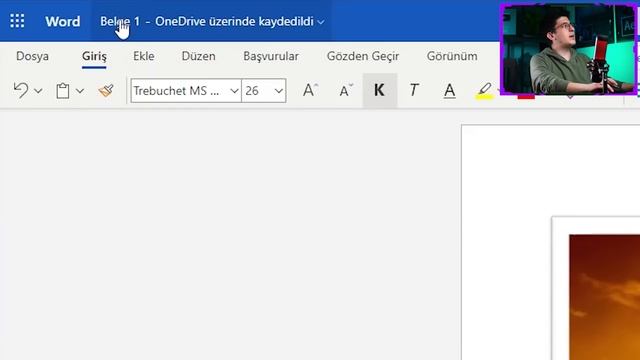Image resolution: width=640 pixels, height=360 pixels.
Task: Toggle italic T formatting
Action: coord(414,90)
